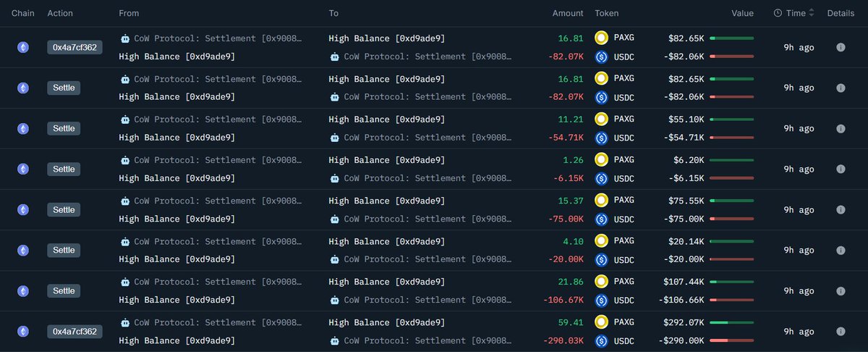
Task: Click PAXG token icon beside 21.86 amount
Action: (600, 282)
